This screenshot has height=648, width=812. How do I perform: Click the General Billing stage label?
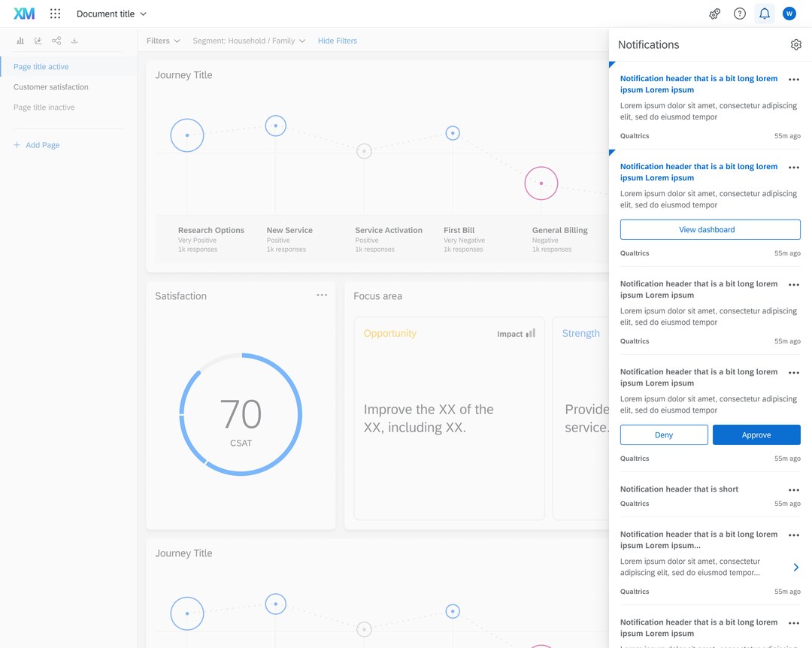tap(560, 230)
